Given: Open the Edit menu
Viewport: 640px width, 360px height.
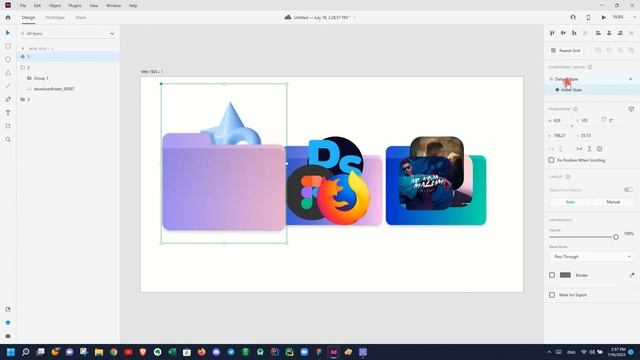Looking at the screenshot, I should (37, 6).
